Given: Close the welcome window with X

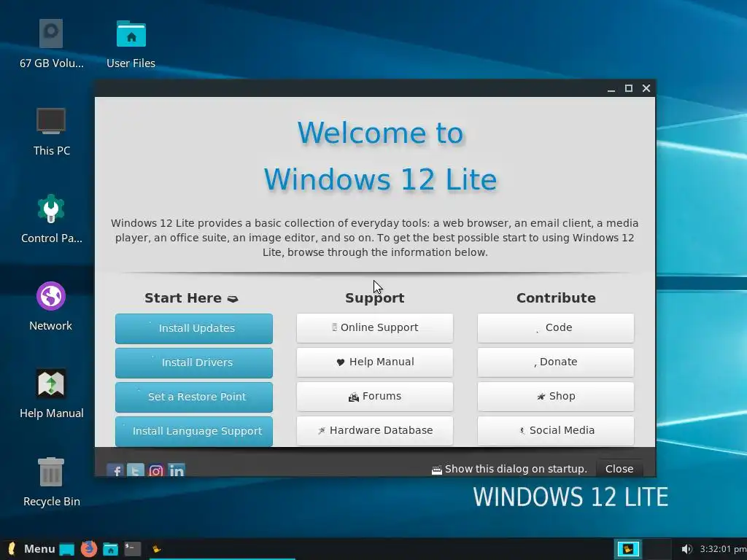Looking at the screenshot, I should [x=646, y=88].
